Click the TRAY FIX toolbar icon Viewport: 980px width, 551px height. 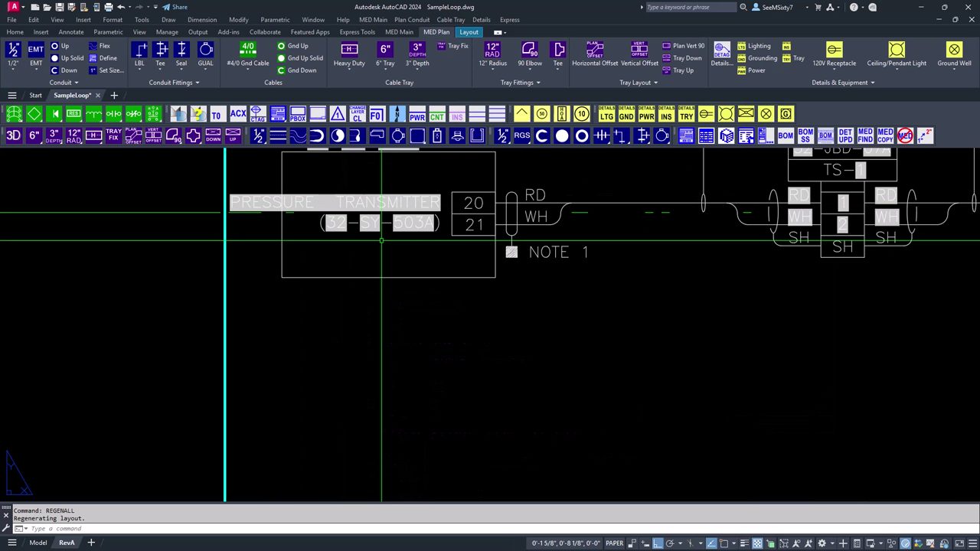pyautogui.click(x=113, y=135)
